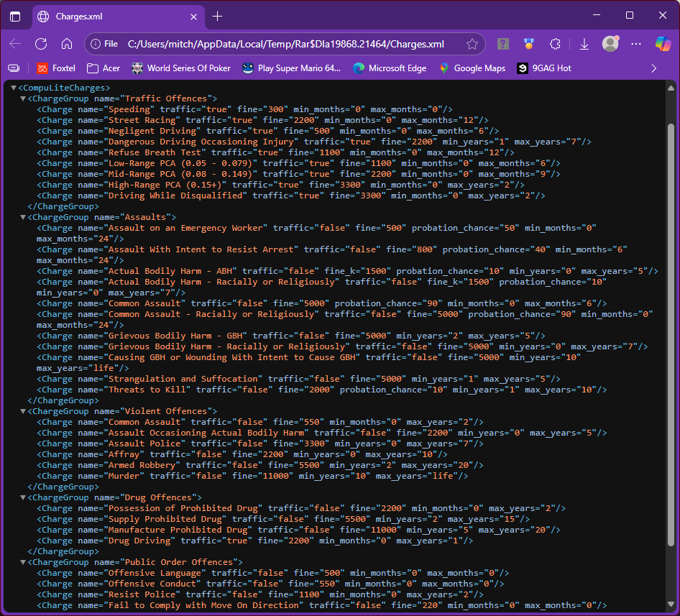Open the user profile avatar
Screen dimensions: 680x616
pos(610,44)
